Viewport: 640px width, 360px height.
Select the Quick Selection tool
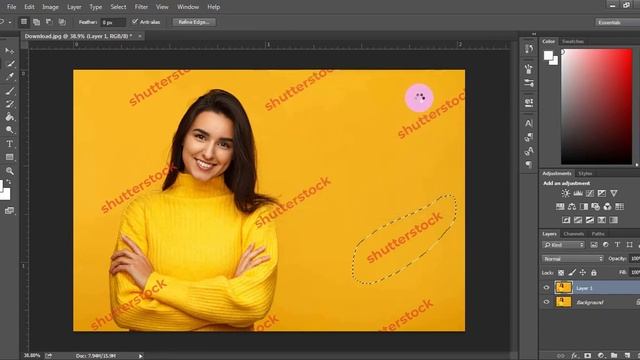(x=10, y=64)
